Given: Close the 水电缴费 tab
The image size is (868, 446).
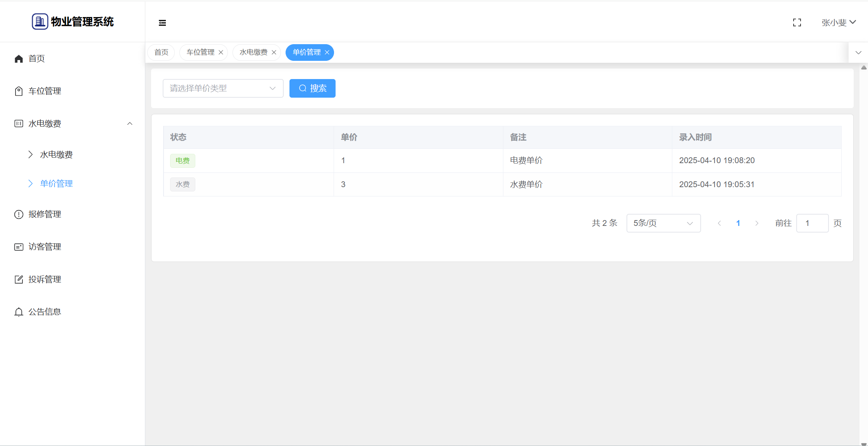Looking at the screenshot, I should click(274, 52).
